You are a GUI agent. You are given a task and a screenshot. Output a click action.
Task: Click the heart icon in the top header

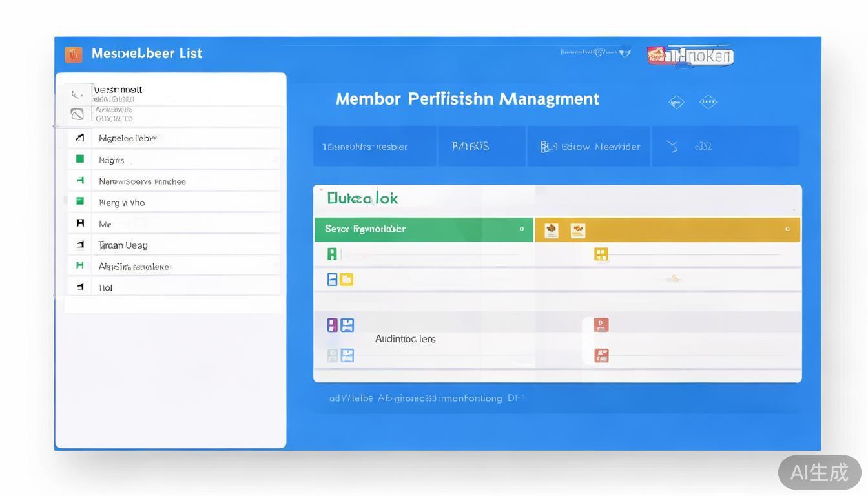click(x=625, y=53)
